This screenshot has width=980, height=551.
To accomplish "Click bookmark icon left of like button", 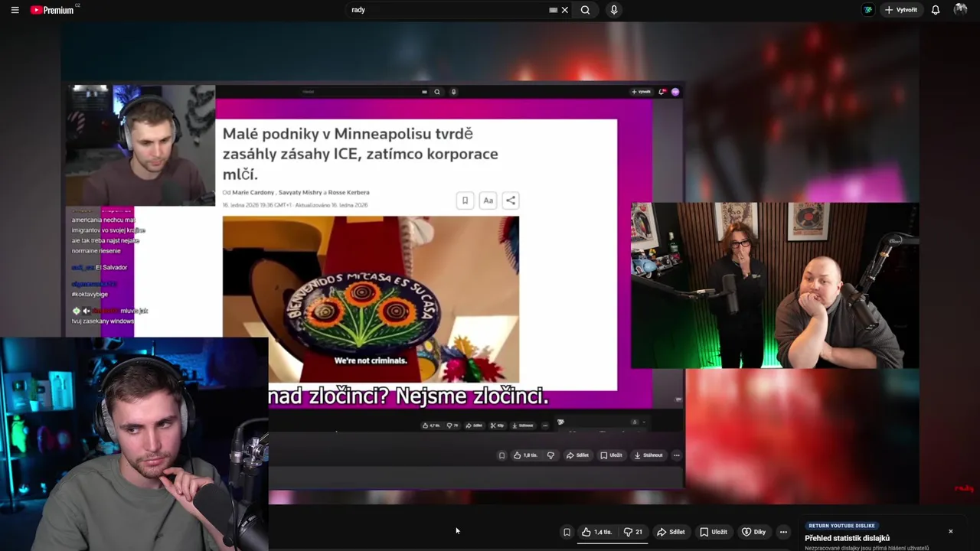I will tap(567, 532).
